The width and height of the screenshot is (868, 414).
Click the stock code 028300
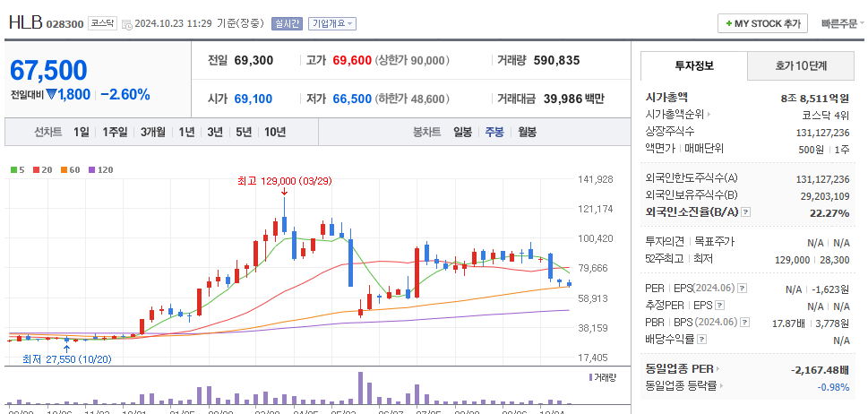click(64, 24)
